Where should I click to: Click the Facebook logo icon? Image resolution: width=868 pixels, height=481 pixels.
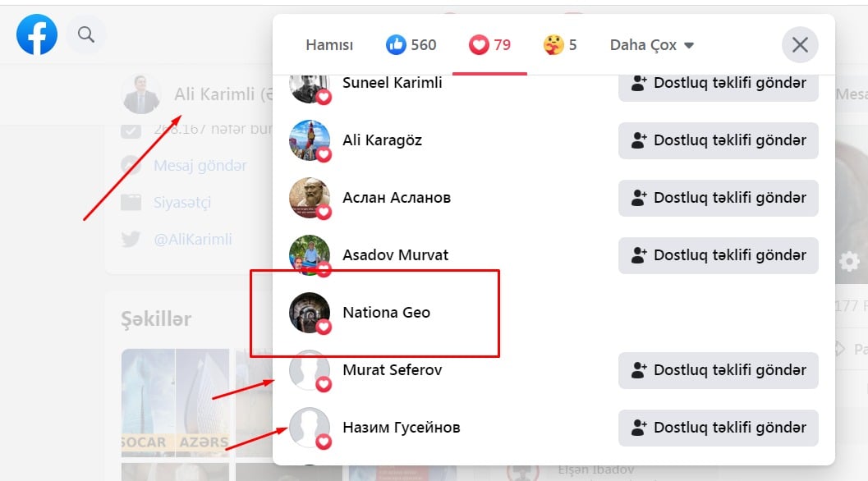click(37, 34)
